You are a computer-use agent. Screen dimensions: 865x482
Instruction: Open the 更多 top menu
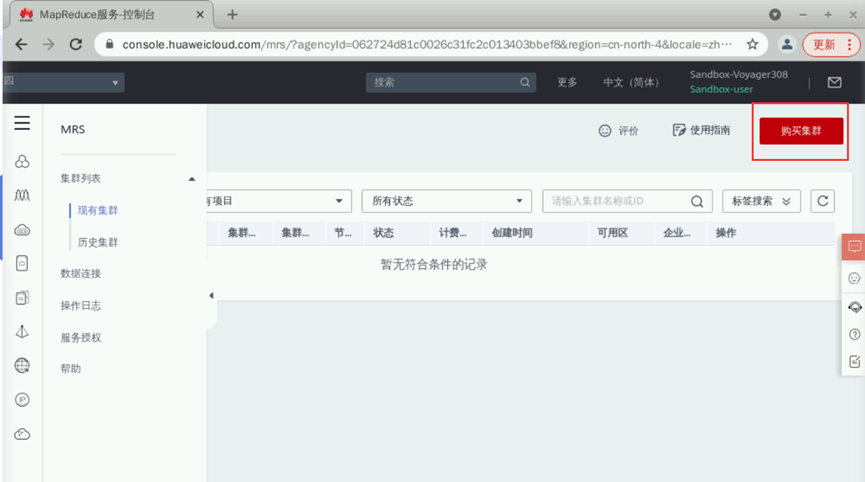tap(567, 82)
